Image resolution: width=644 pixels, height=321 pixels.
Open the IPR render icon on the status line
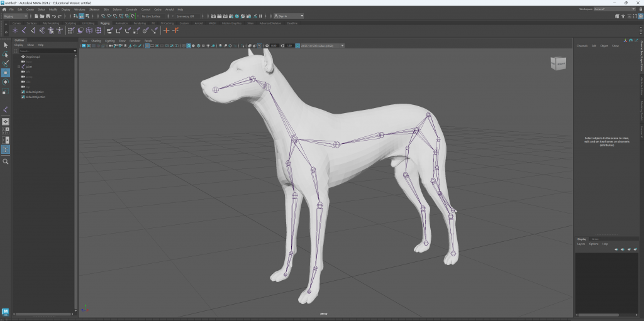pyautogui.click(x=225, y=16)
